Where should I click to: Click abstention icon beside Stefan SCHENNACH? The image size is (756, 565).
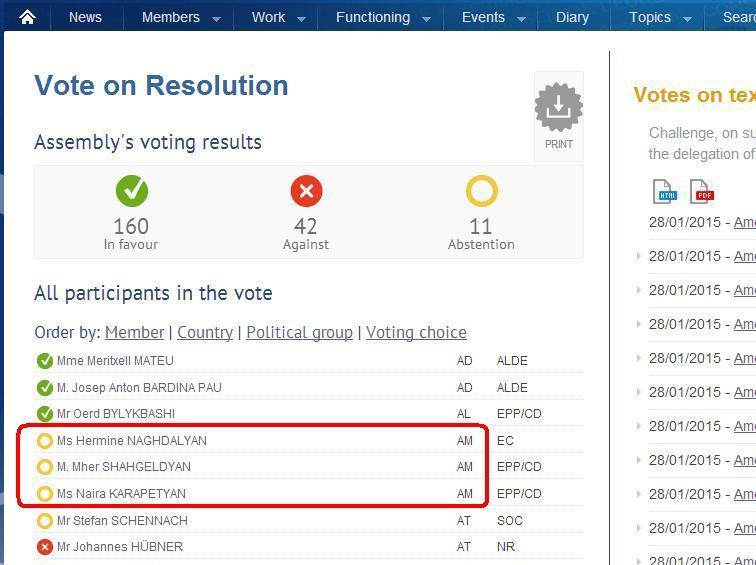[45, 521]
